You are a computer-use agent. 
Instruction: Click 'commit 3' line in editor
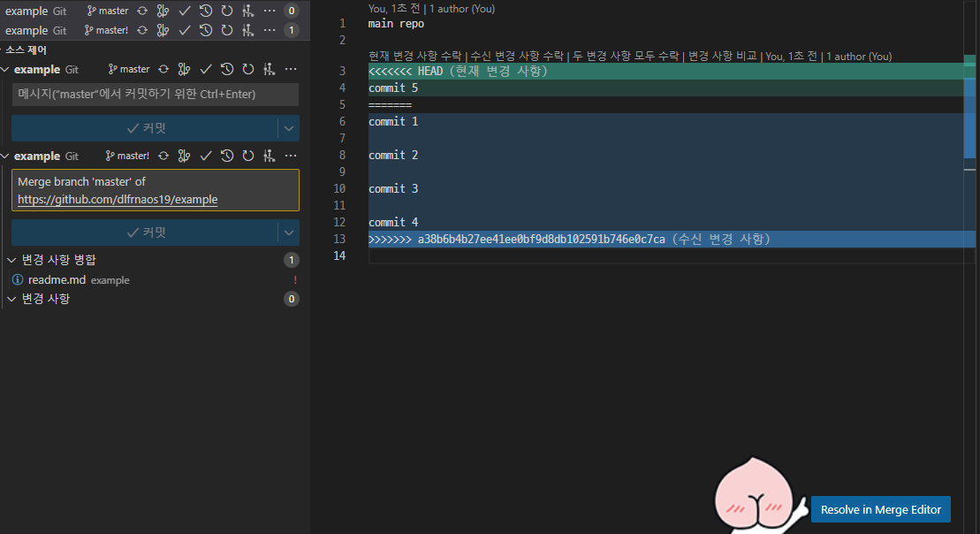point(393,189)
